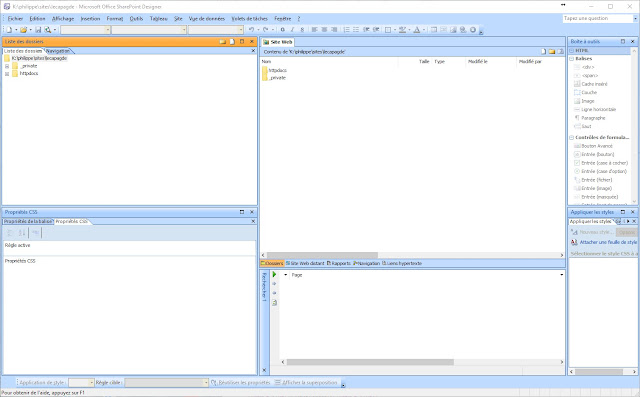This screenshot has height=397, width=640.
Task: Open the font name dropdown
Action: 184,30
